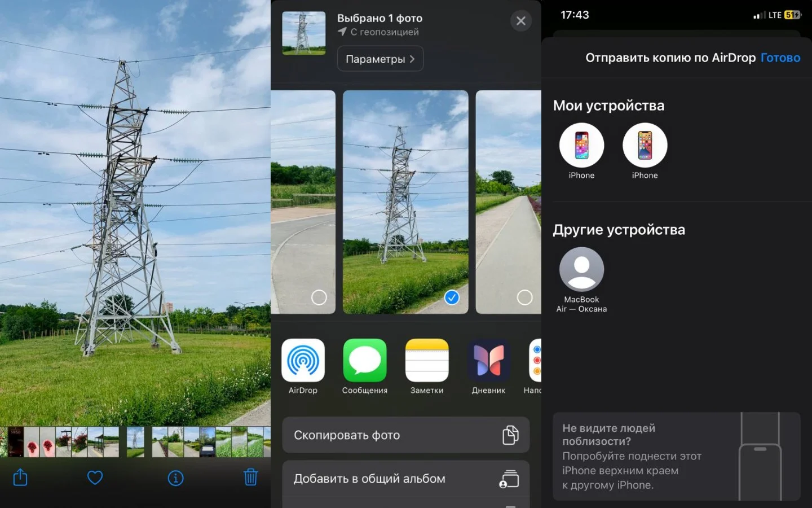Select the second iPhone device
812x508 pixels.
point(645,151)
